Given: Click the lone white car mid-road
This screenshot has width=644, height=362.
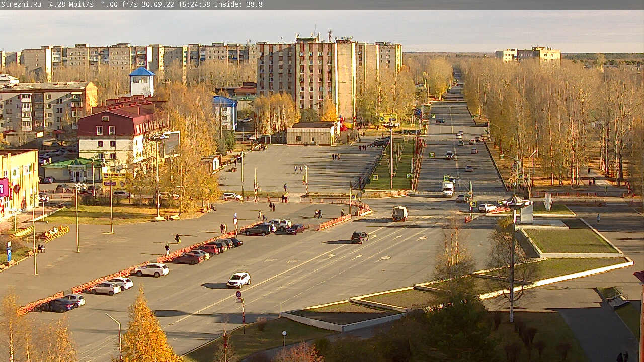Looking at the screenshot, I should click(x=238, y=280).
